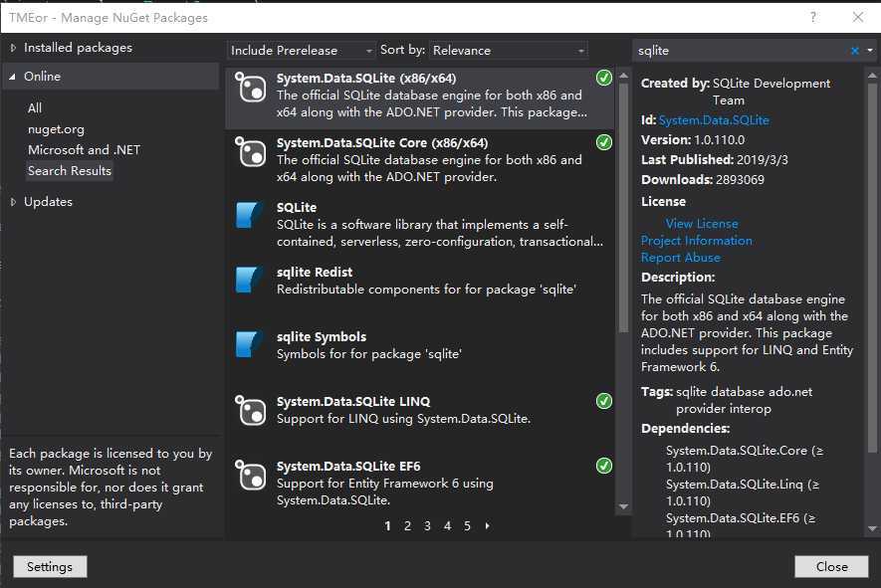Select the Search Results entry
881x588 pixels.
[70, 171]
